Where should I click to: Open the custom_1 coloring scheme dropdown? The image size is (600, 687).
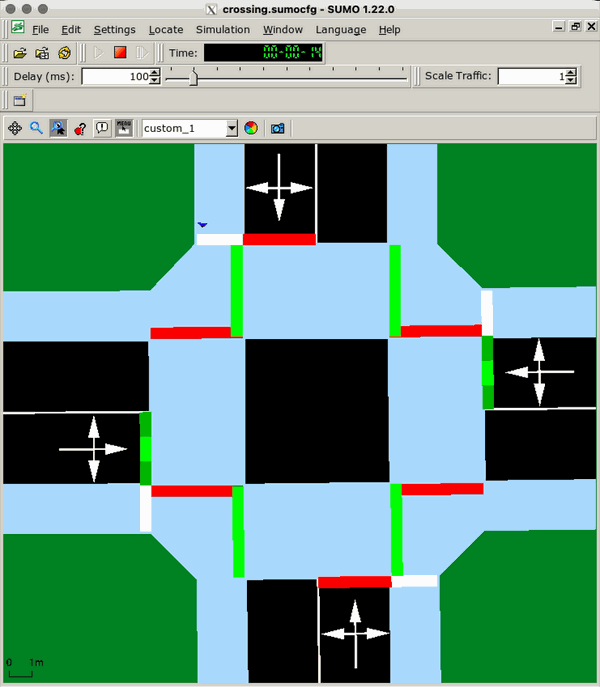point(232,128)
